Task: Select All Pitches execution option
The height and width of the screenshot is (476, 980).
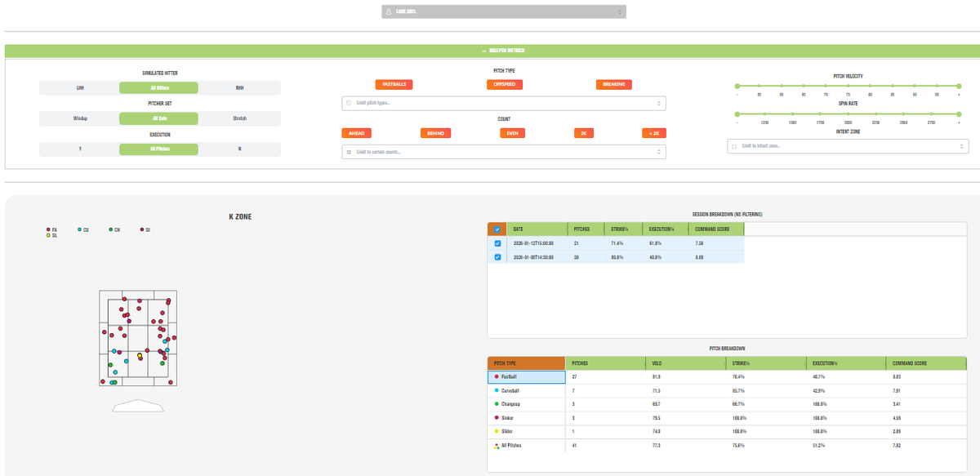Action: pos(158,149)
